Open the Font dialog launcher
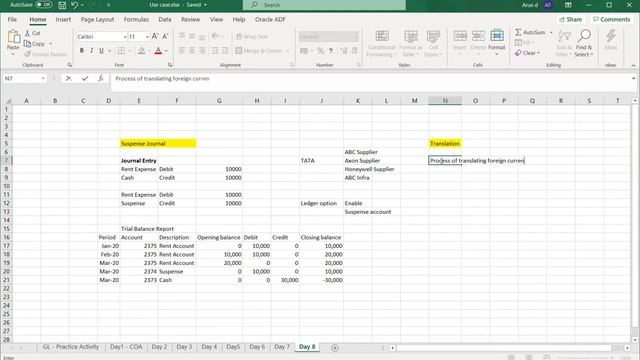Screen dimensions: 640x360 170,65
